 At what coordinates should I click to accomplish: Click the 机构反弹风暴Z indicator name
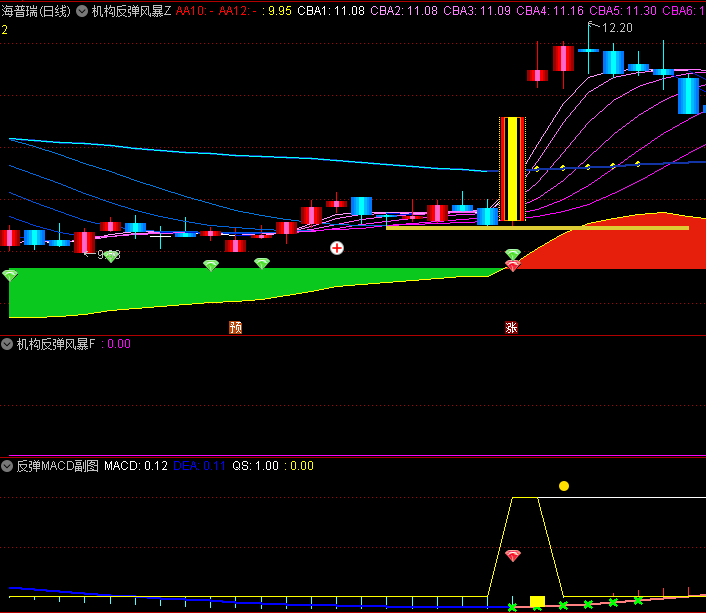pyautogui.click(x=131, y=11)
